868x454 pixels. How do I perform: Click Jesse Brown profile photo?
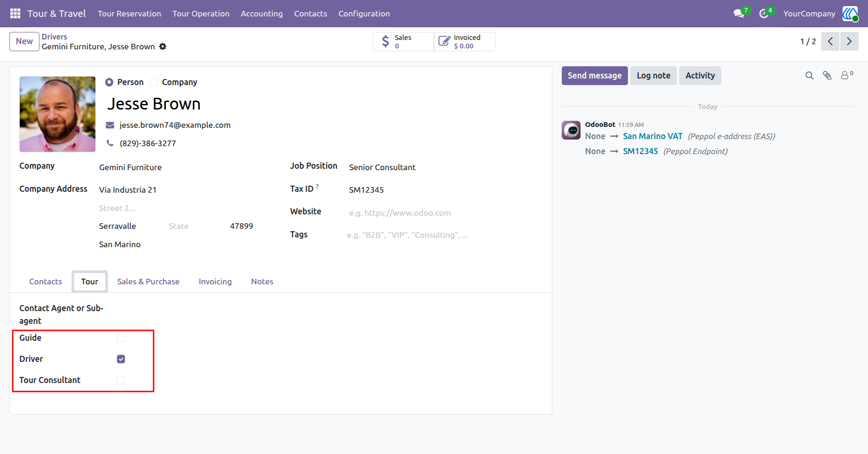57,114
